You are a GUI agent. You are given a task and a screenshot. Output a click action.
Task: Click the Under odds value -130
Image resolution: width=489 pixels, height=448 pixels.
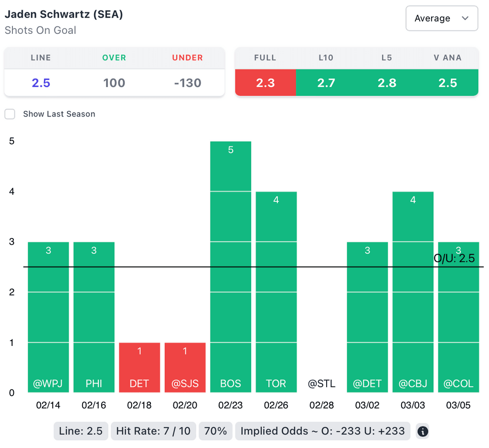(188, 83)
